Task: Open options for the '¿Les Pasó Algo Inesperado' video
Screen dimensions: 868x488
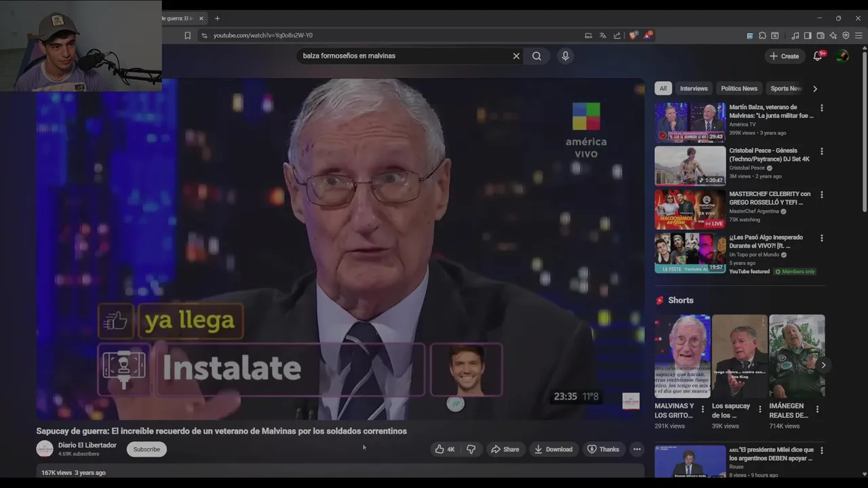Action: [x=822, y=238]
